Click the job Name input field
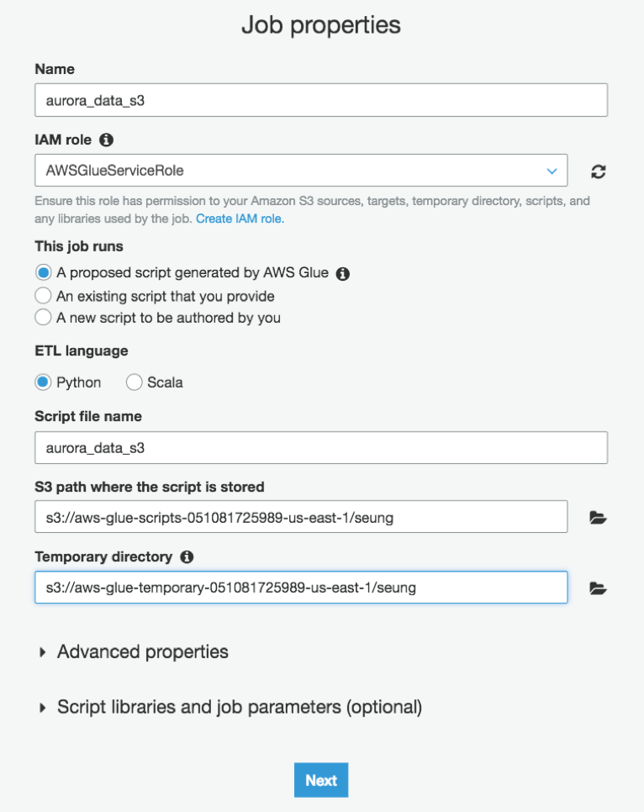The image size is (644, 812). coord(321,100)
